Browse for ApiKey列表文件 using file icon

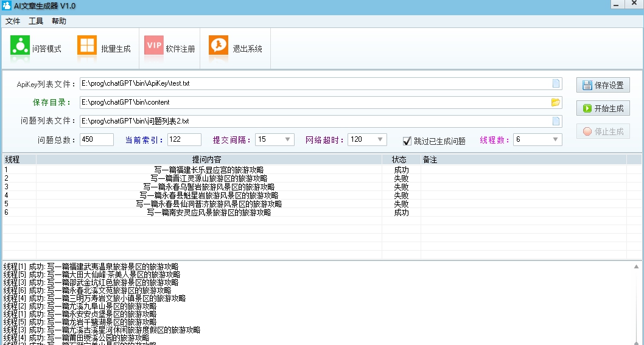tap(556, 83)
